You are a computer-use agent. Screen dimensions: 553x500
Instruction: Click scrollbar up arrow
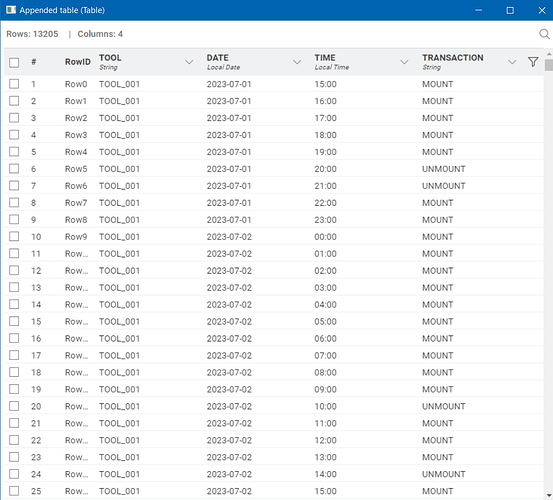549,54
